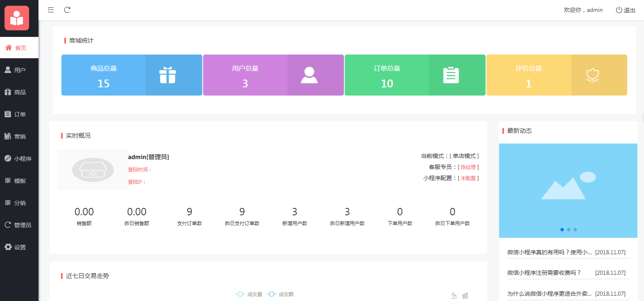Click the grid icon beside 分销
Screen dimensions: 644x301
click(x=8, y=203)
